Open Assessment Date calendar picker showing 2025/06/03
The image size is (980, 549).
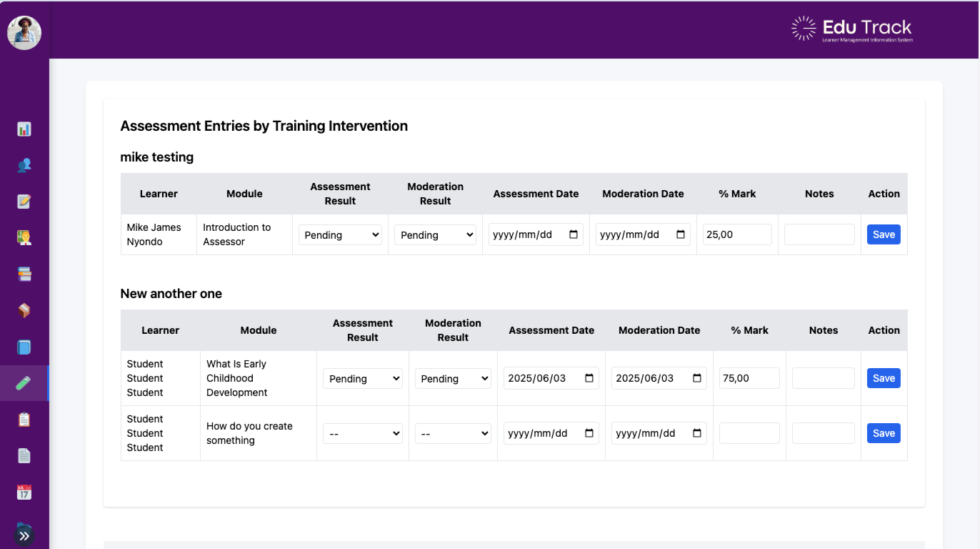pyautogui.click(x=589, y=378)
